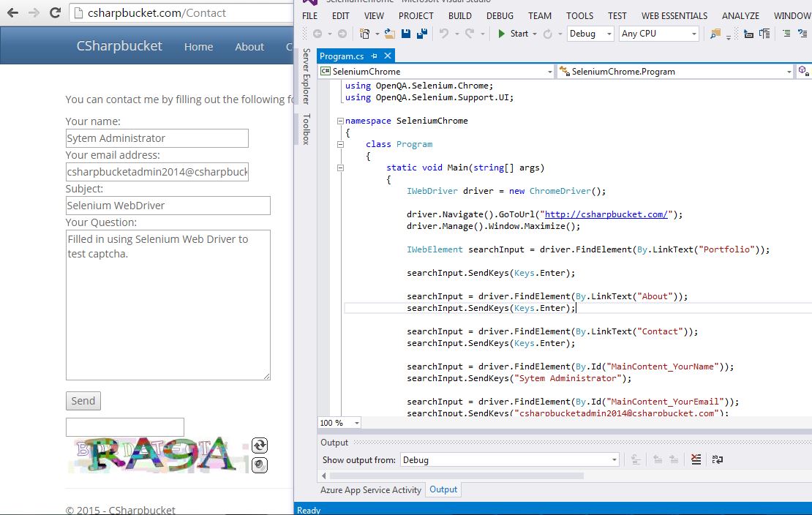The width and height of the screenshot is (812, 515).
Task: Click the Find in Files toolbar icon
Action: (715, 34)
